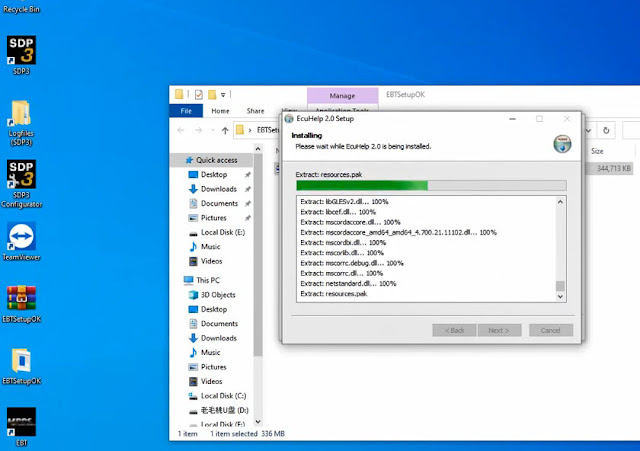Click log line 'Extract: mscorlib.dll... 100%'
Image resolution: width=640 pixels, height=451 pixels.
[x=342, y=253]
